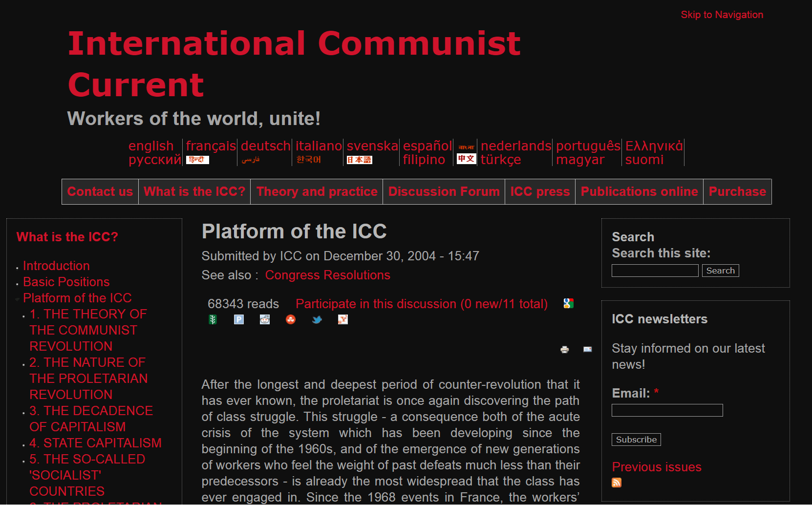Screen dimensions: 812x505
Task: Open the newsletter RSS feed icon
Action: 617,483
